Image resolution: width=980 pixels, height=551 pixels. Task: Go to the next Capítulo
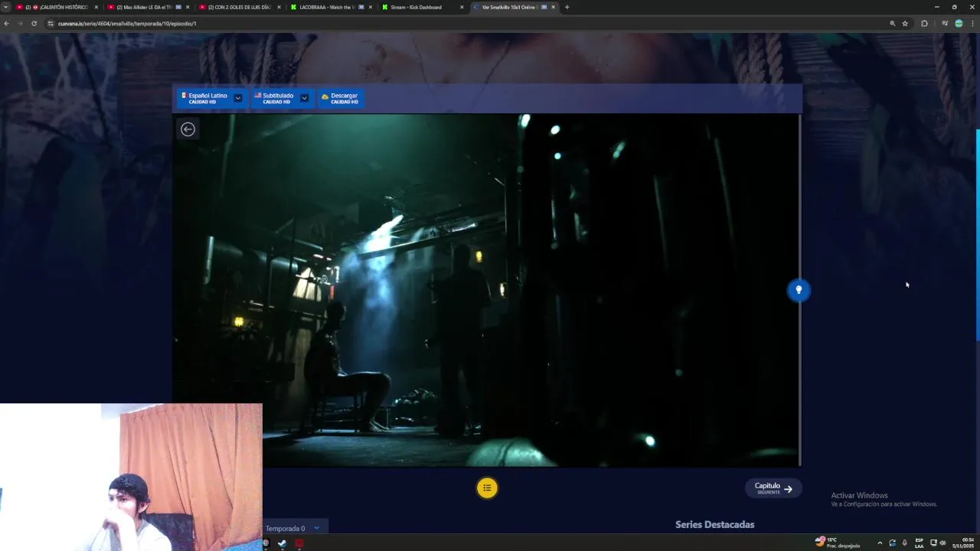click(x=773, y=488)
